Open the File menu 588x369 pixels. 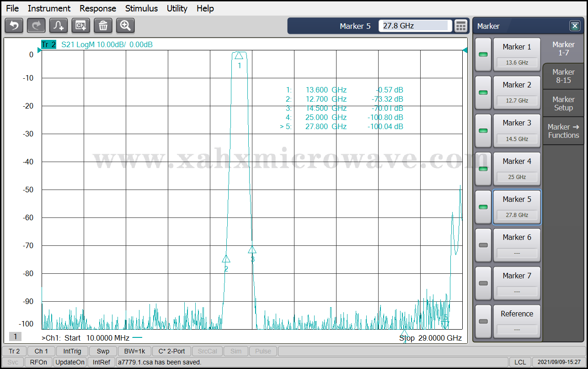pyautogui.click(x=12, y=8)
